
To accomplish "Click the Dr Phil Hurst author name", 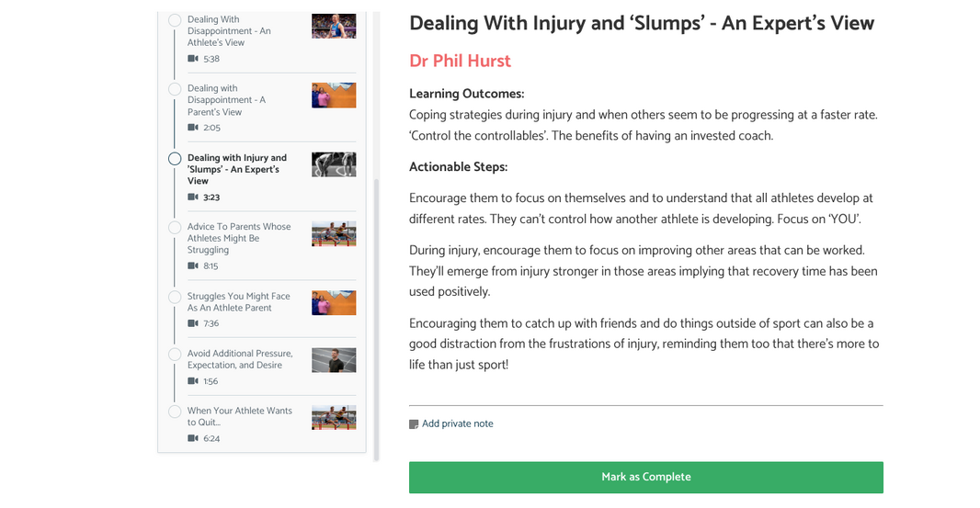I will 460,61.
